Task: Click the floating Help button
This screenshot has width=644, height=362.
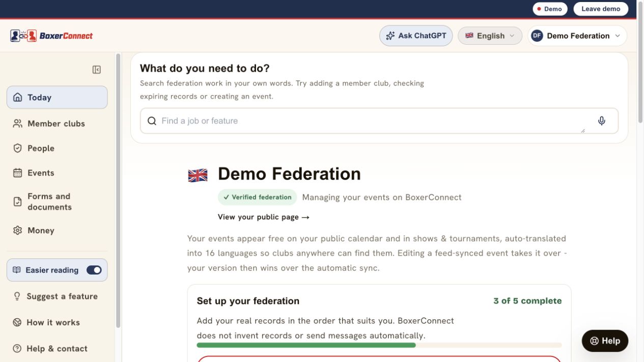Action: 605,341
